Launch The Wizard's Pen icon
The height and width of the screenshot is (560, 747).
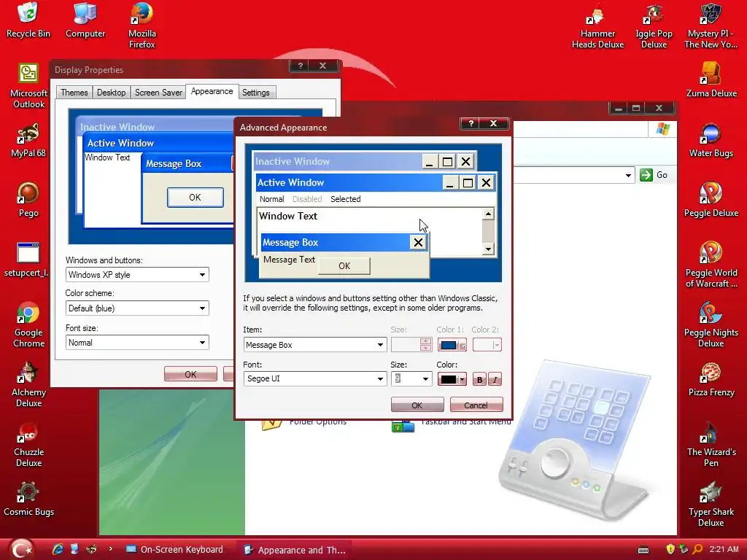pyautogui.click(x=711, y=445)
